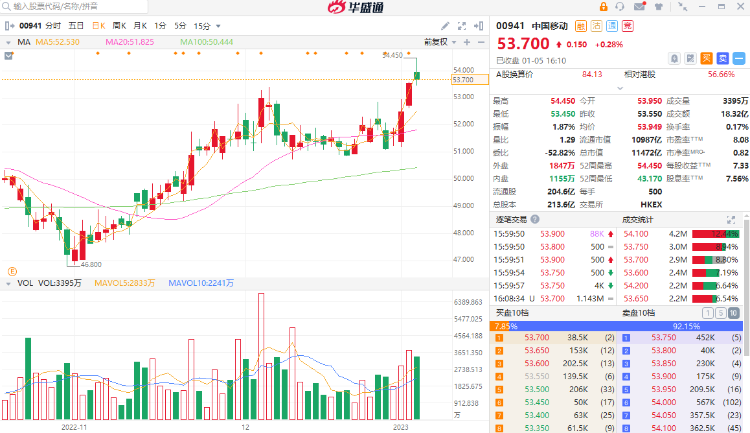Click the 53.700 volume distribution bar 8.80%
The width and height of the screenshot is (750, 433).
pyautogui.click(x=715, y=260)
